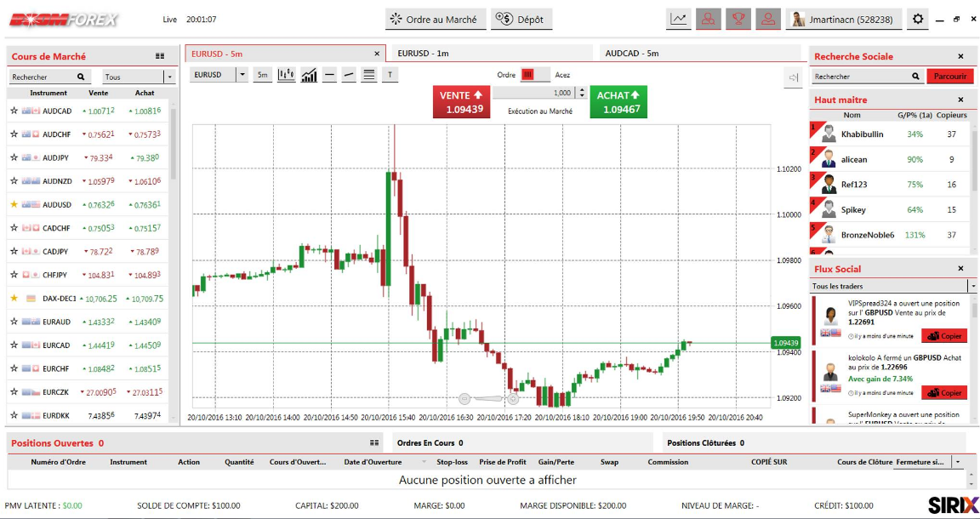Favorite the CADJPY instrument star
The height and width of the screenshot is (519, 980).
[14, 251]
